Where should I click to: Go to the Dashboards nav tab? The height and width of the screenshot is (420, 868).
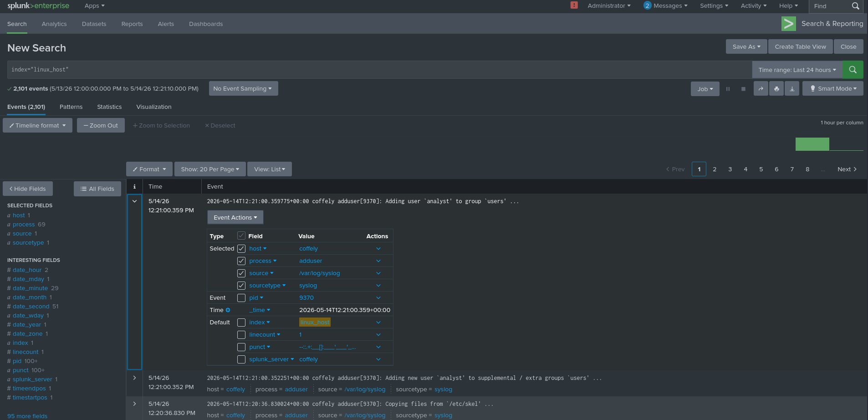[206, 24]
